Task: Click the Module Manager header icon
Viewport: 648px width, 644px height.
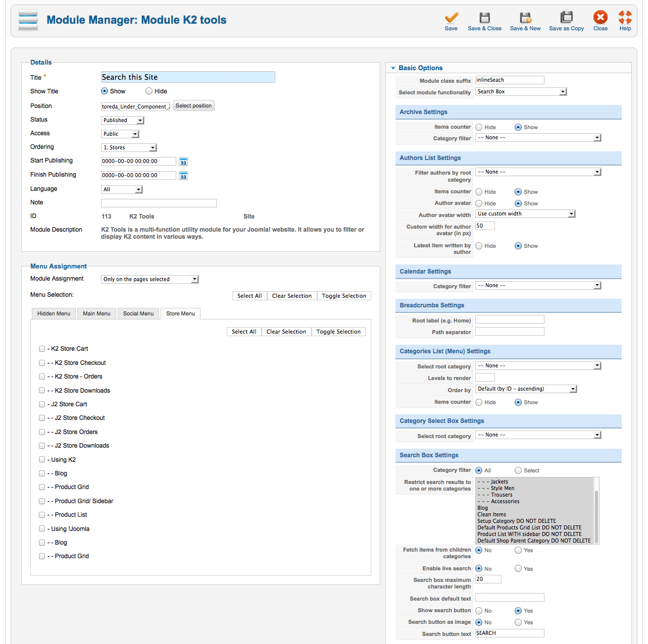Action: (x=28, y=20)
